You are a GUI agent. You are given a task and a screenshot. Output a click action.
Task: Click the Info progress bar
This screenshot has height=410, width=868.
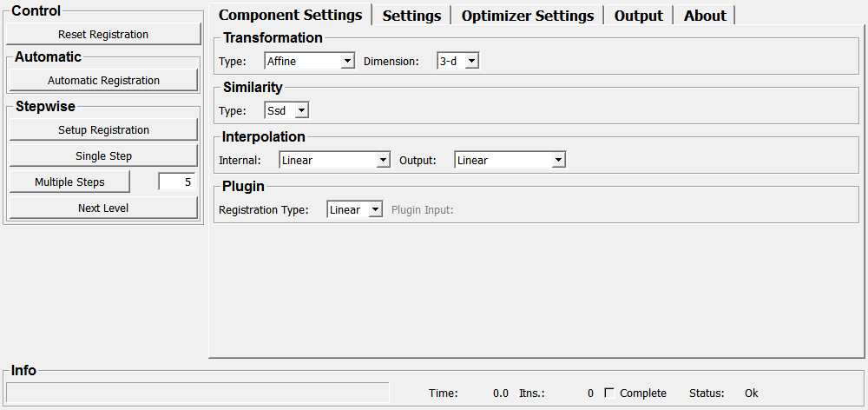[x=198, y=393]
